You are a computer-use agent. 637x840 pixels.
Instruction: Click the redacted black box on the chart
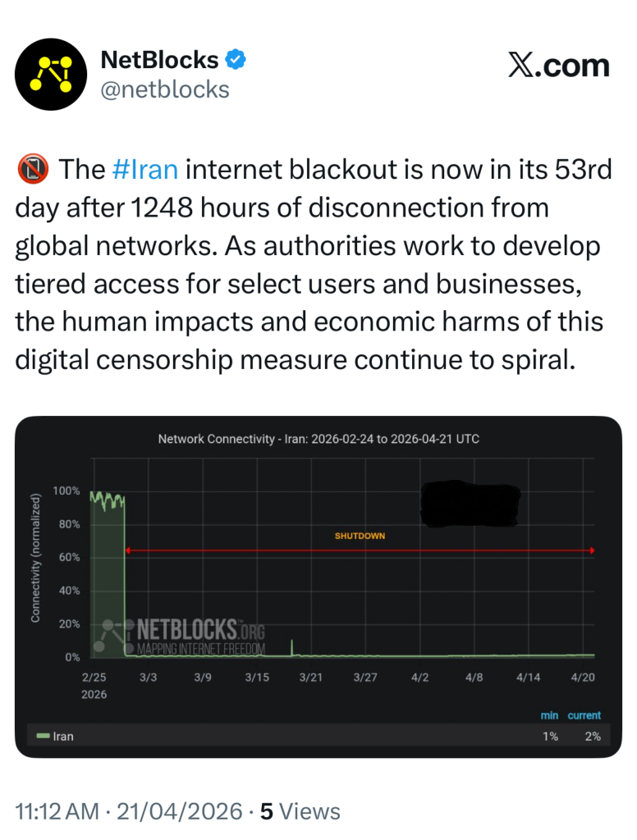point(470,502)
